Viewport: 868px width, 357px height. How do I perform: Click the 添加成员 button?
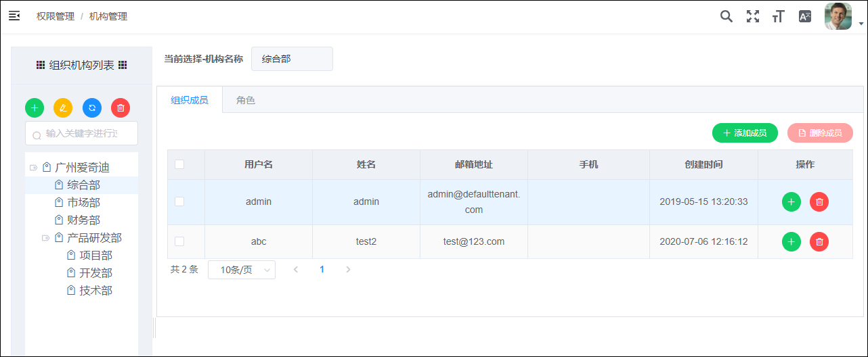tap(745, 133)
